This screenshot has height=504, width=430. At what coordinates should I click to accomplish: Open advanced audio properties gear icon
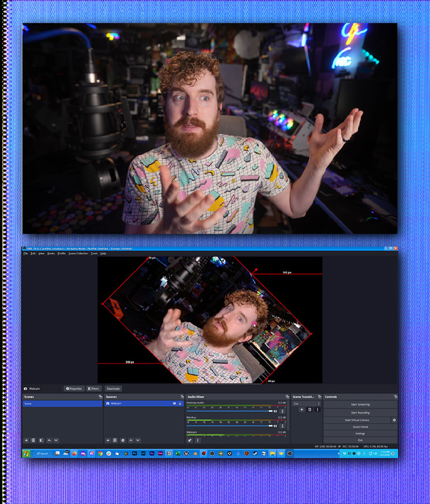(x=190, y=441)
